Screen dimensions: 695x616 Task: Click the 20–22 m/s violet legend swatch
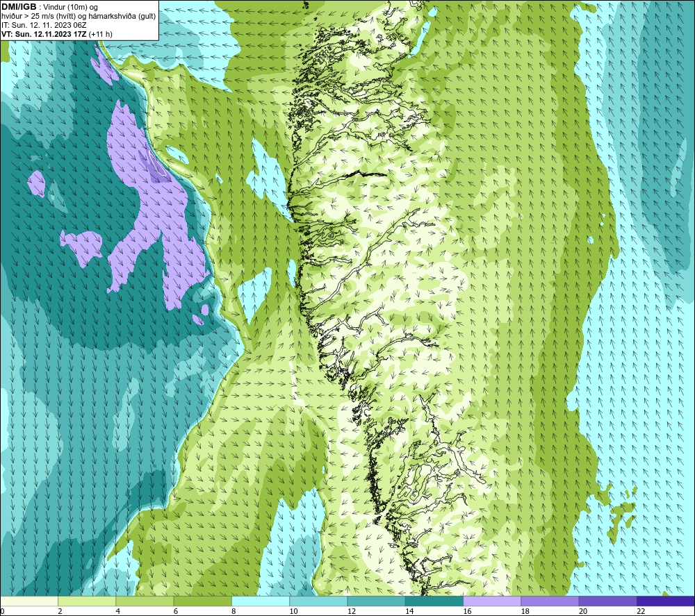click(x=607, y=601)
